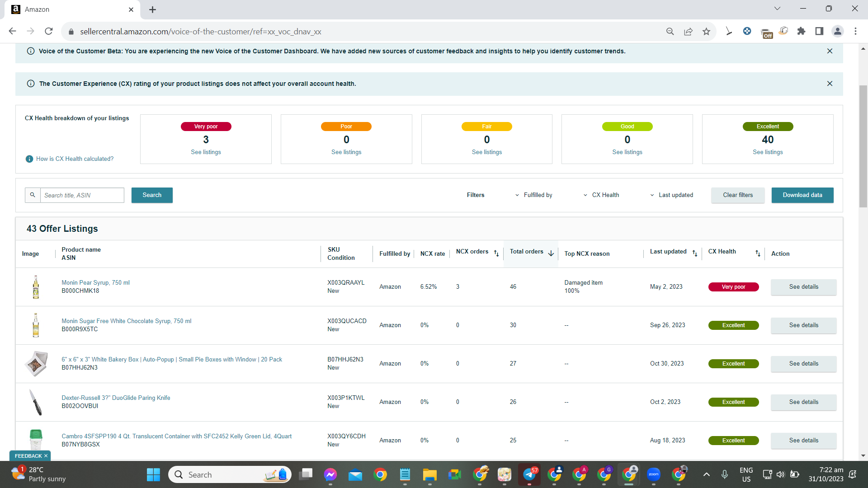This screenshot has height=488, width=868.
Task: Click the browser address bar URL
Action: [x=201, y=32]
